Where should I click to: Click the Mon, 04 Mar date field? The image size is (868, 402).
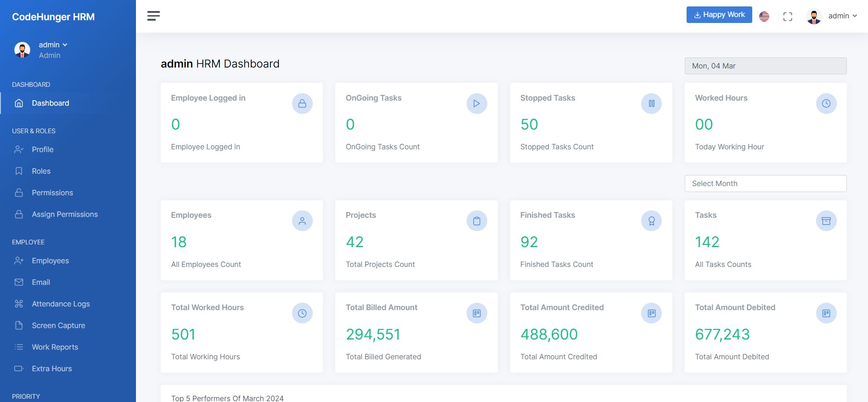pos(765,66)
